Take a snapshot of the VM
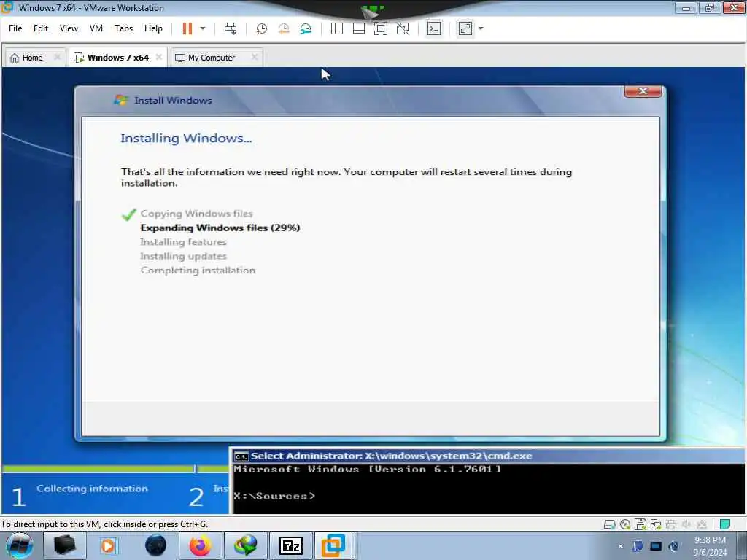Image resolution: width=747 pixels, height=560 pixels. [x=262, y=28]
